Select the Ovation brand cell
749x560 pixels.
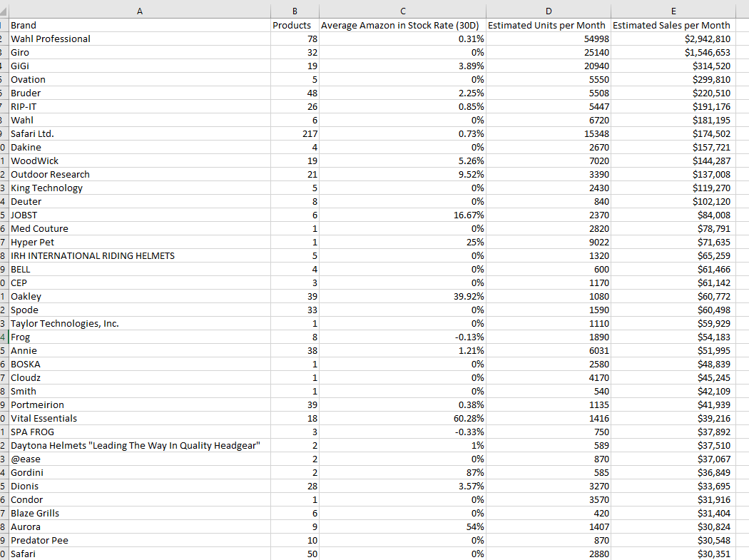click(140, 79)
